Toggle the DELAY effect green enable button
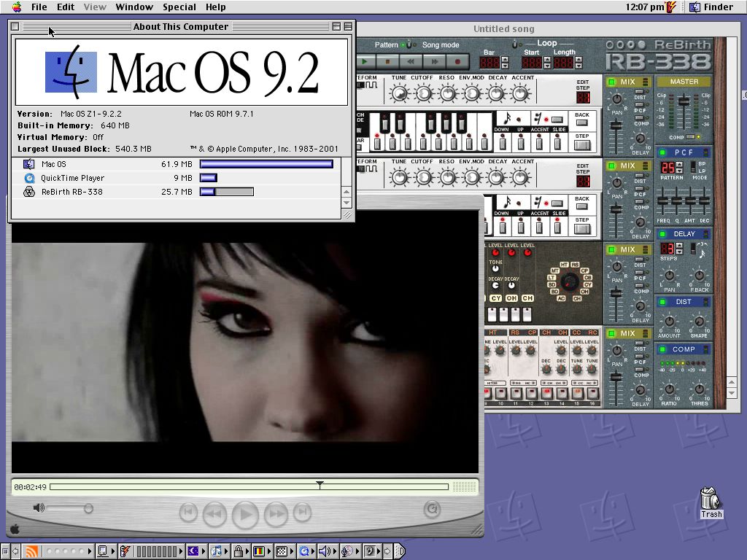The image size is (747, 560). 662,234
